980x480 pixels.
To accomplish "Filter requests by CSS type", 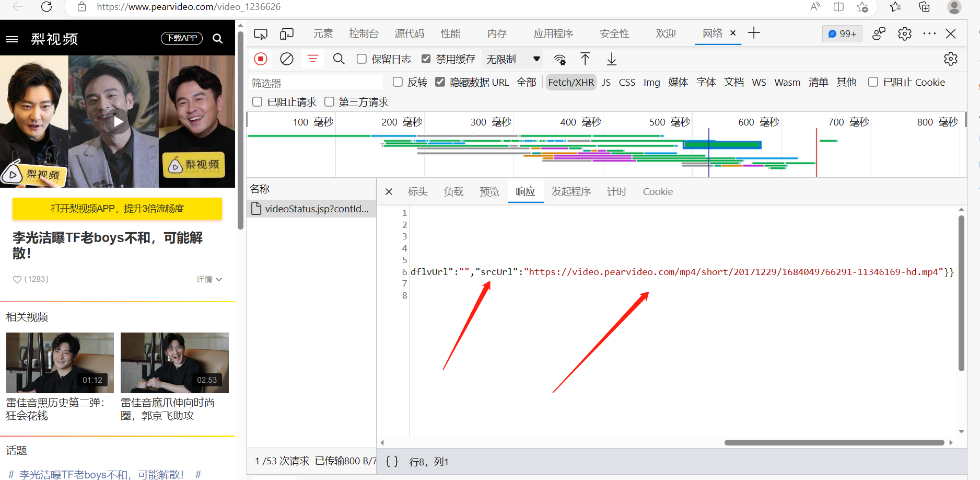I will point(627,82).
